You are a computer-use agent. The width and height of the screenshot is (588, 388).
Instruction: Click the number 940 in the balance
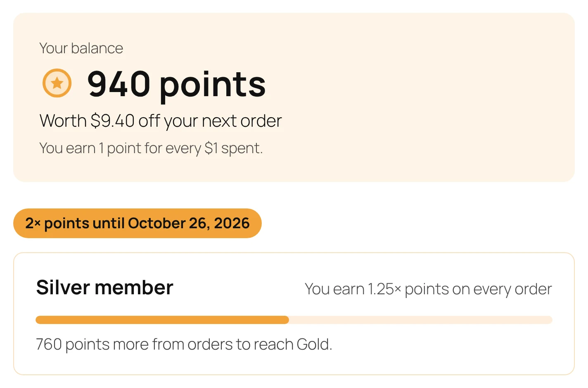coord(119,84)
